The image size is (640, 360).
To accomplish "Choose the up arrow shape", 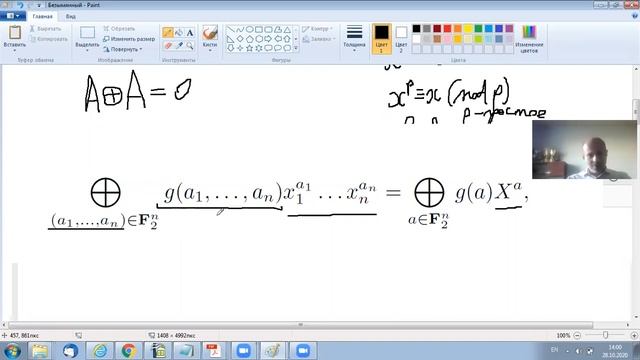I will tap(287, 39).
